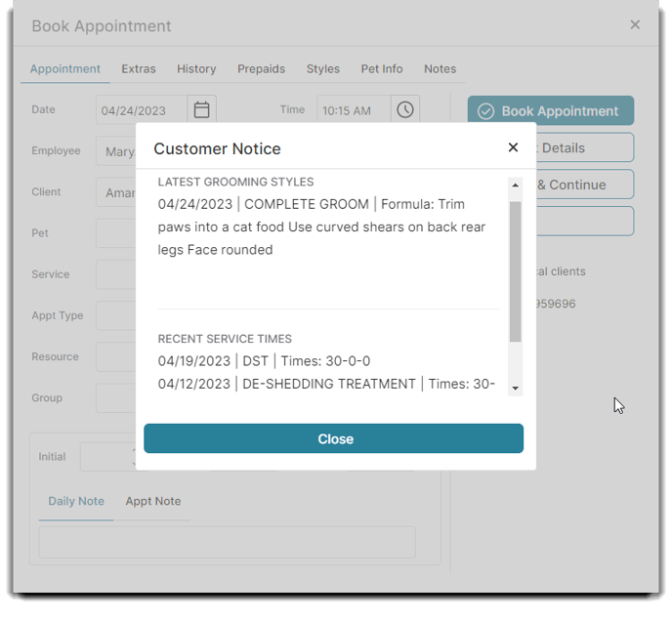Click the daily note text area
The height and width of the screenshot is (619, 672).
point(227,542)
